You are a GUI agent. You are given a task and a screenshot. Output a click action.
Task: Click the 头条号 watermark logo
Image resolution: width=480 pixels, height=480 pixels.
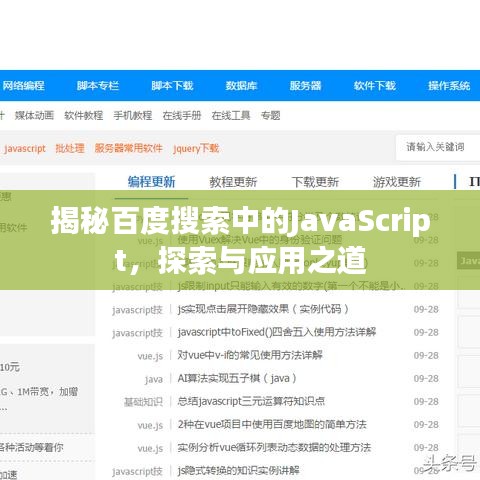(449, 463)
